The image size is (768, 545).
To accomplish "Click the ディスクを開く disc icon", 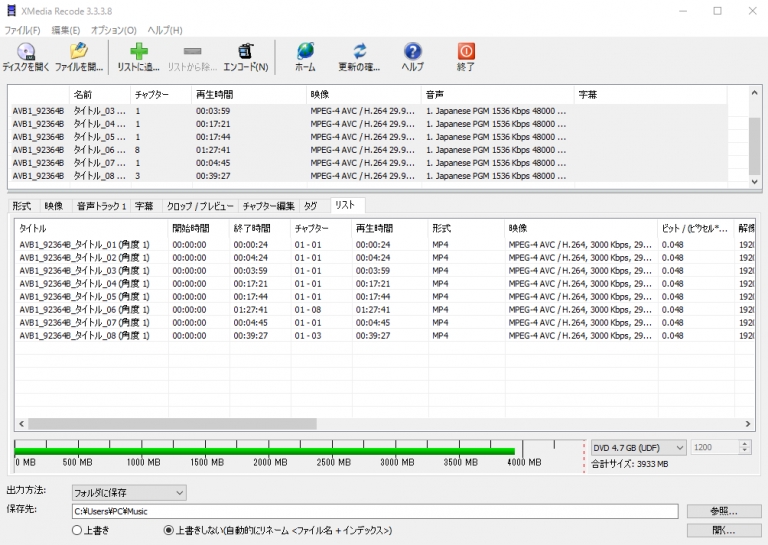I will pyautogui.click(x=26, y=52).
